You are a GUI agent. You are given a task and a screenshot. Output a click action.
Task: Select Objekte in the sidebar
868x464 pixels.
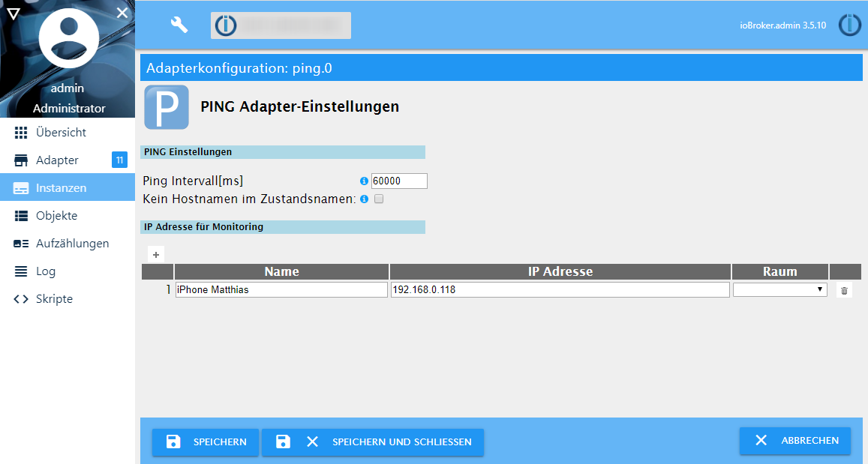[56, 216]
